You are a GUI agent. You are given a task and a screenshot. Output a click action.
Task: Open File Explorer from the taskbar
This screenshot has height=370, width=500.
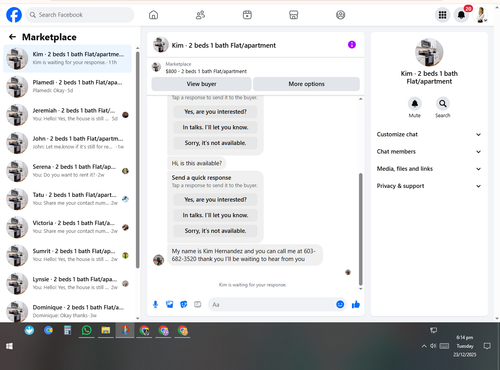[106, 330]
